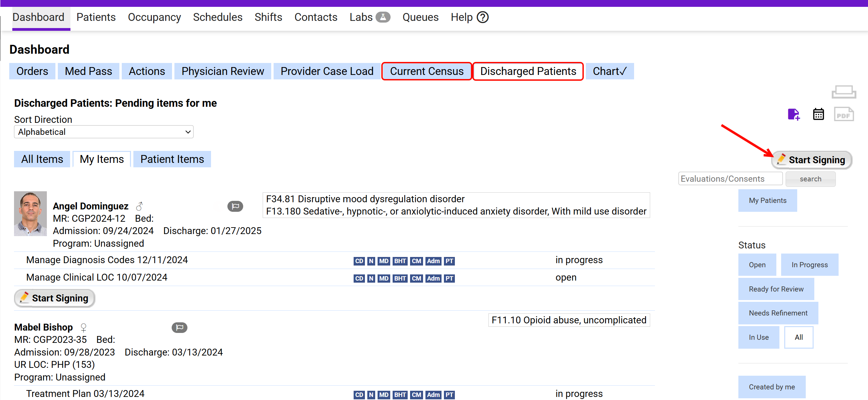Open the calendar icon

[818, 114]
